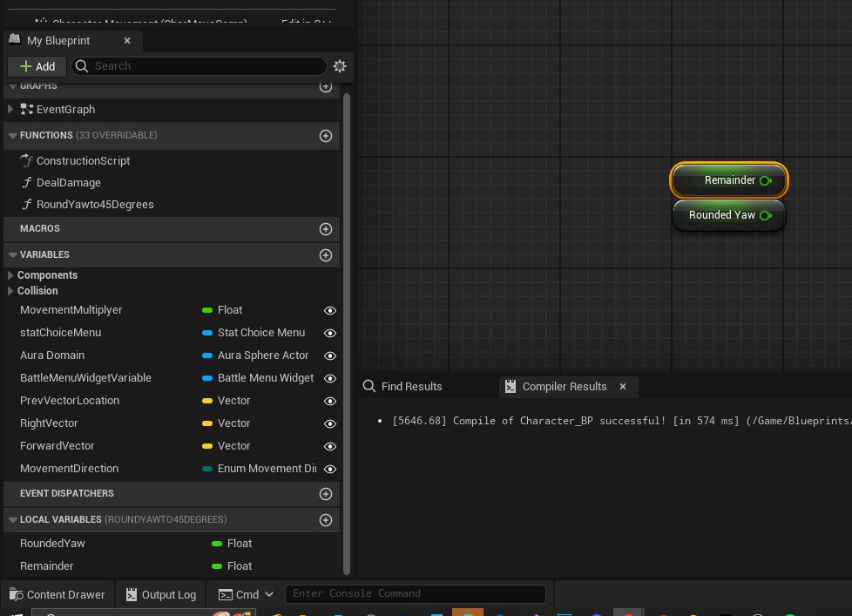
Task: Add a new event dispatcher
Action: point(326,494)
